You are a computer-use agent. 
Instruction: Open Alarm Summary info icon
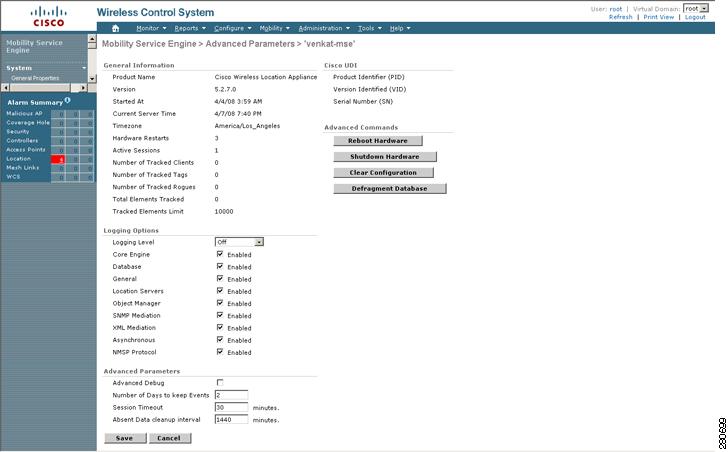68,100
